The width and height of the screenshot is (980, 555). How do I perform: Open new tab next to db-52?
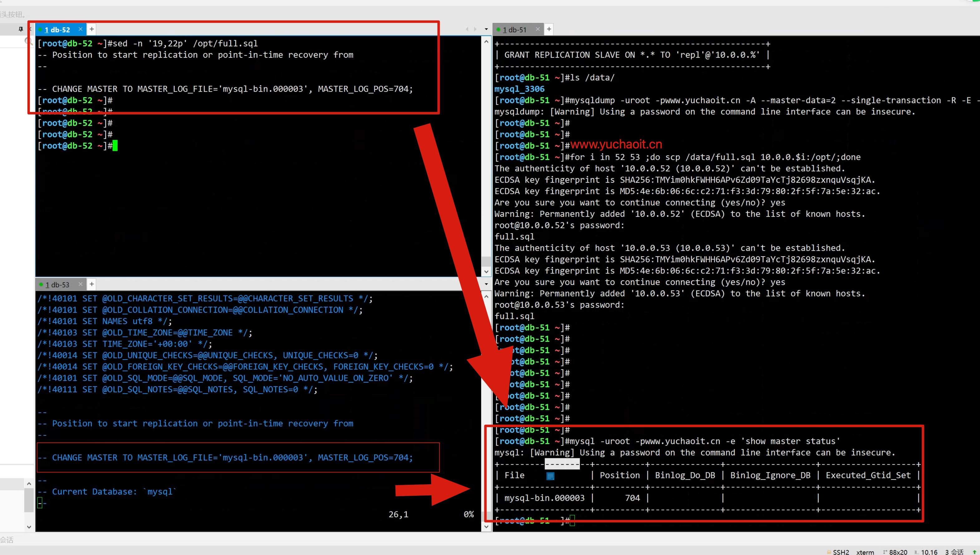[91, 29]
